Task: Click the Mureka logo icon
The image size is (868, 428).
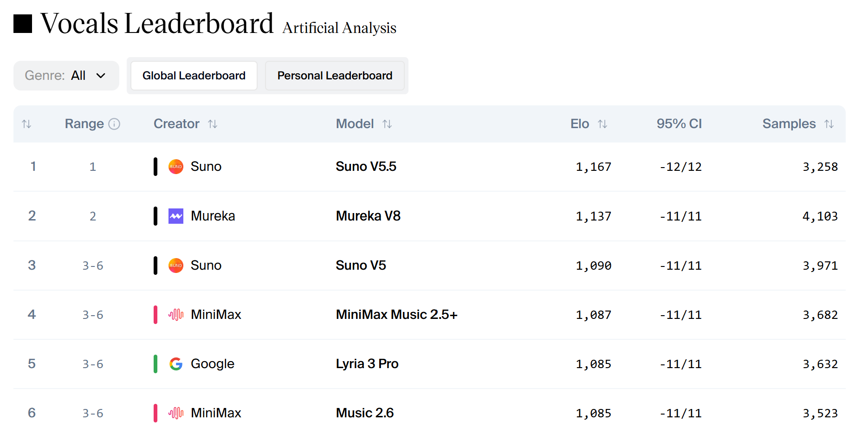Action: pyautogui.click(x=176, y=216)
